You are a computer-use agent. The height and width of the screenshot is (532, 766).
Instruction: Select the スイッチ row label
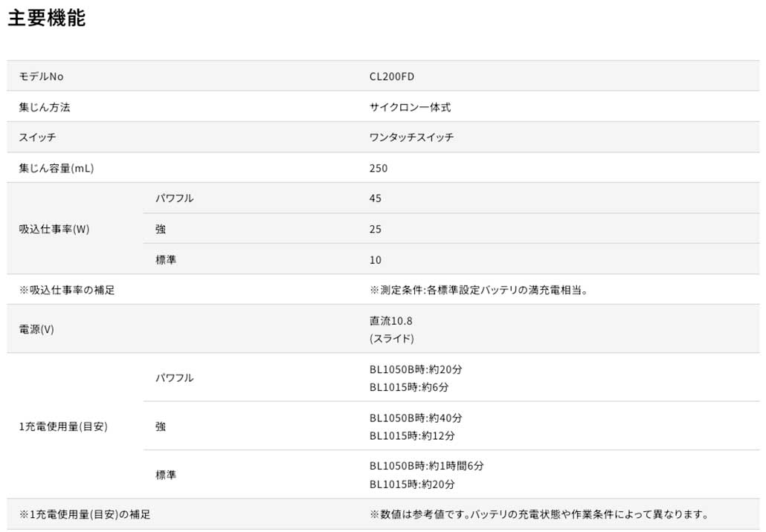38,137
